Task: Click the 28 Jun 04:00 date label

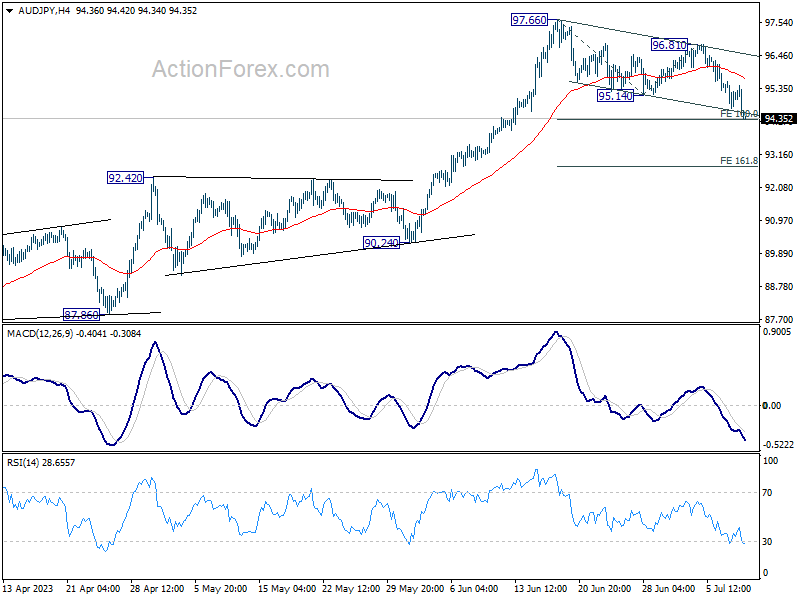Action: pos(668,589)
